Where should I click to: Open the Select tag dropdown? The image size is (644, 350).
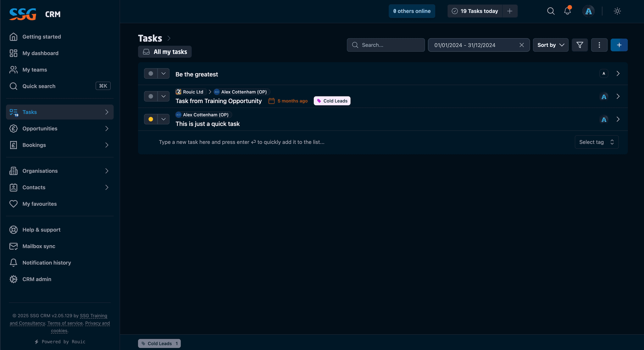pos(596,142)
